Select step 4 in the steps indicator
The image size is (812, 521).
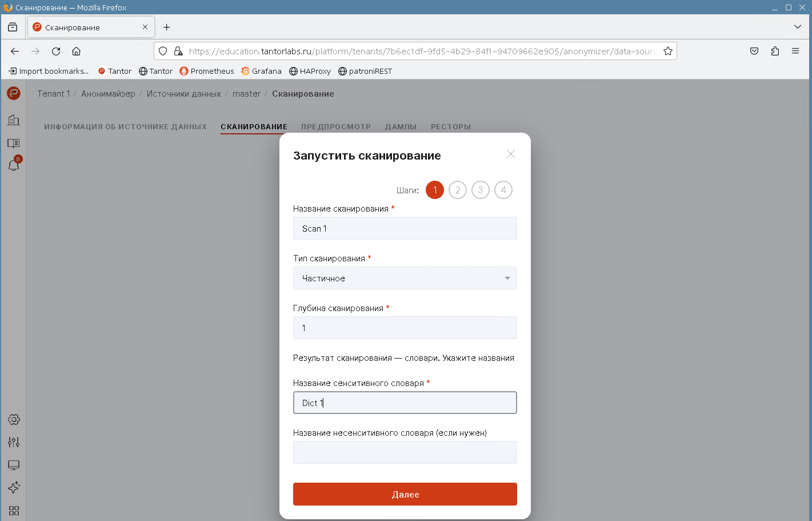pos(503,190)
